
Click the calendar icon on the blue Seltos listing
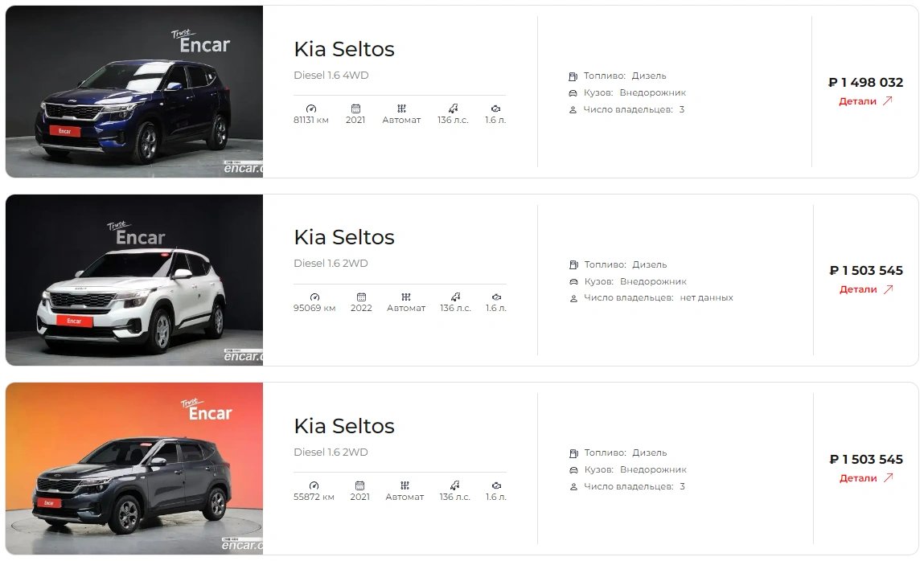[x=355, y=109]
